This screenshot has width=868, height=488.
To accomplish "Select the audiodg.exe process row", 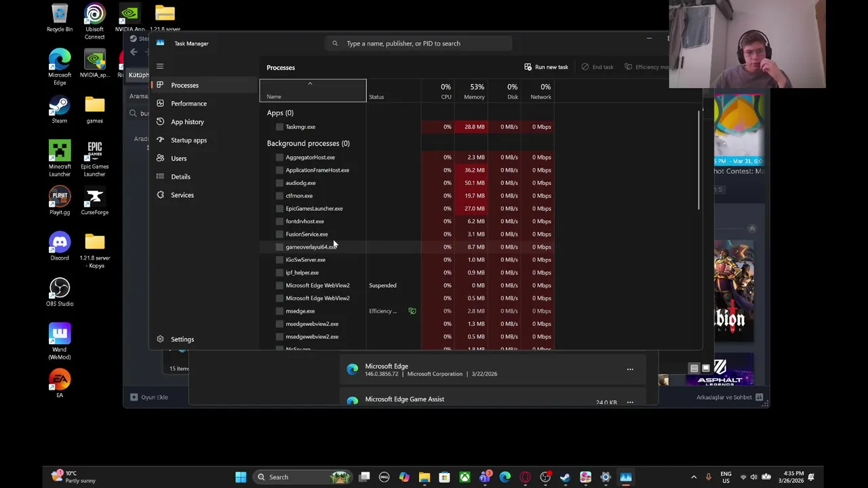I will pos(407,183).
